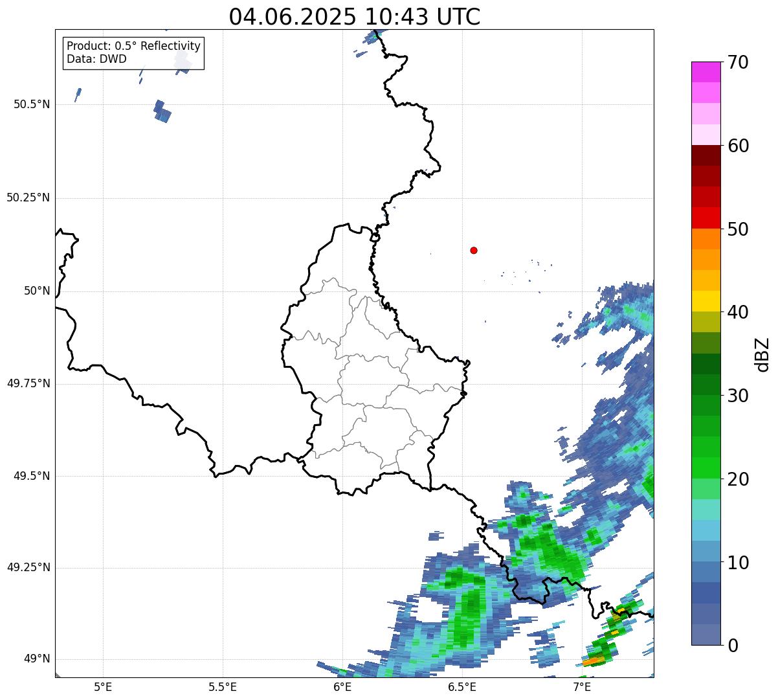Click the orange high-reflectivity cell near 7°E

[x=593, y=660]
